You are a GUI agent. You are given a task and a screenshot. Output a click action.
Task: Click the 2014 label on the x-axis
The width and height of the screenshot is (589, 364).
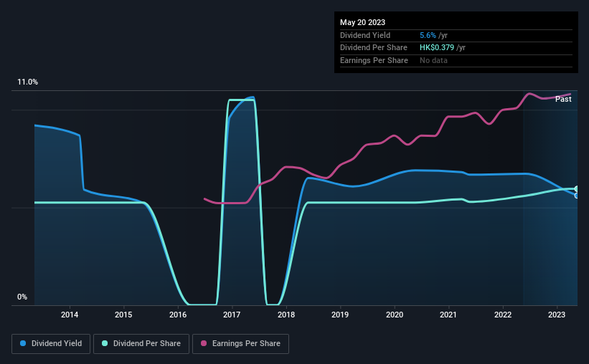70,315
